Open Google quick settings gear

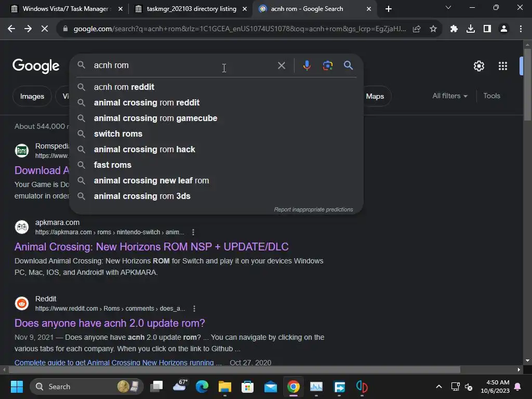(x=478, y=66)
